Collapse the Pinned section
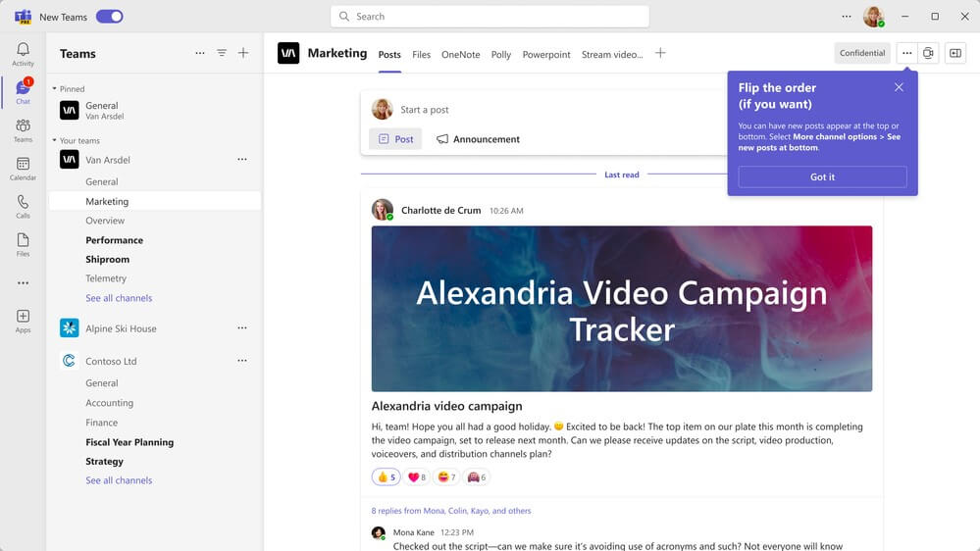The height and width of the screenshot is (551, 980). pyautogui.click(x=55, y=89)
